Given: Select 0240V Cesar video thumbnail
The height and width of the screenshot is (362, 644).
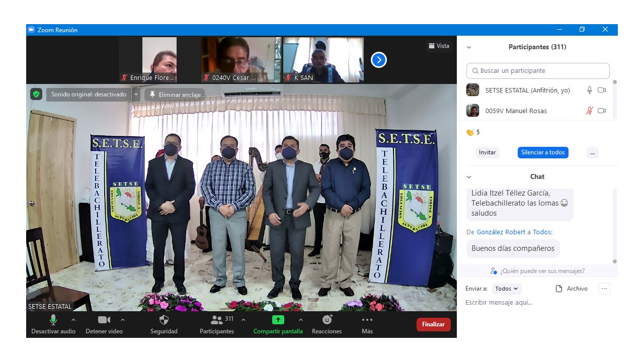Looking at the screenshot, I should tap(240, 60).
